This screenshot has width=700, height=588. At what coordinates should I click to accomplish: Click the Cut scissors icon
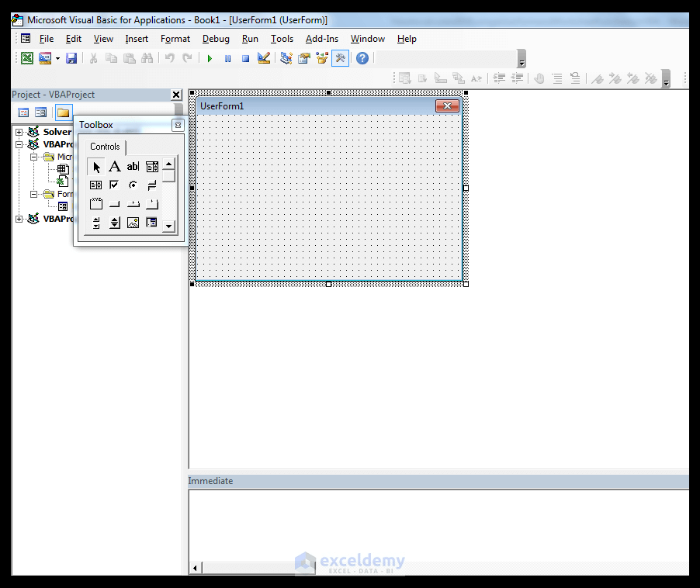(93, 58)
